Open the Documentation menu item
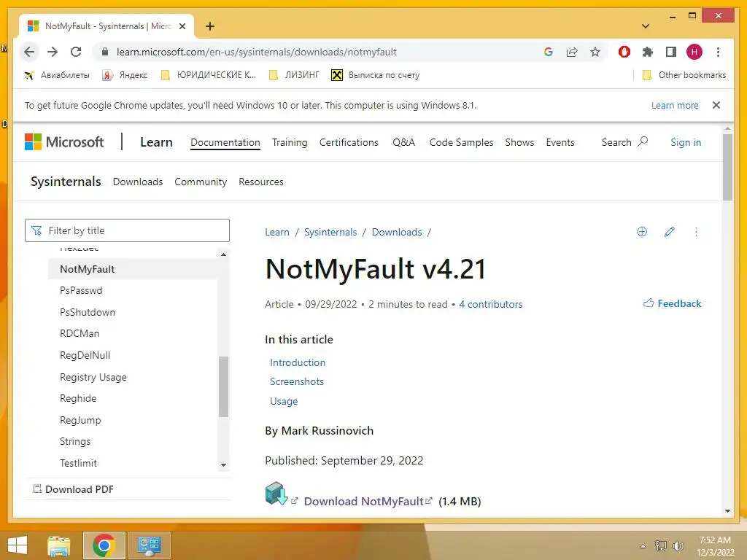Image resolution: width=747 pixels, height=560 pixels. pyautogui.click(x=225, y=142)
